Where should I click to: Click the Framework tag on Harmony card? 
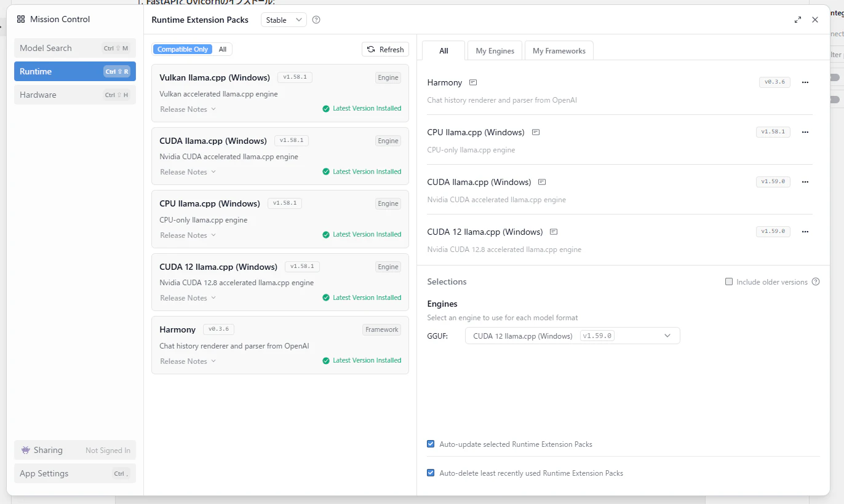tap(382, 329)
